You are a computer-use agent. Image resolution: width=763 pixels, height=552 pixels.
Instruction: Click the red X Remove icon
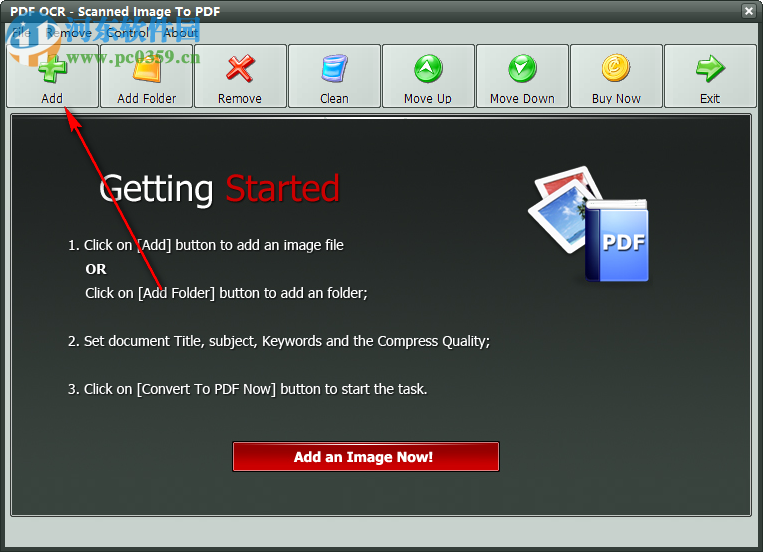tap(240, 68)
